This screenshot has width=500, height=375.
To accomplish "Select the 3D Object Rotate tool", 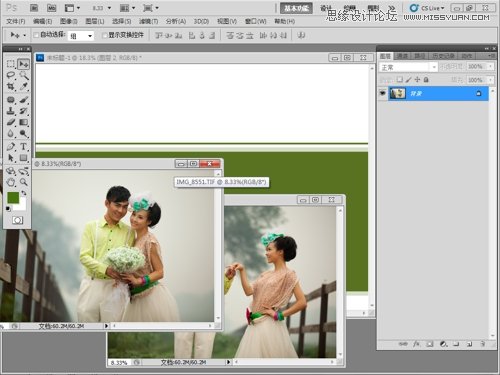I will pyautogui.click(x=11, y=171).
